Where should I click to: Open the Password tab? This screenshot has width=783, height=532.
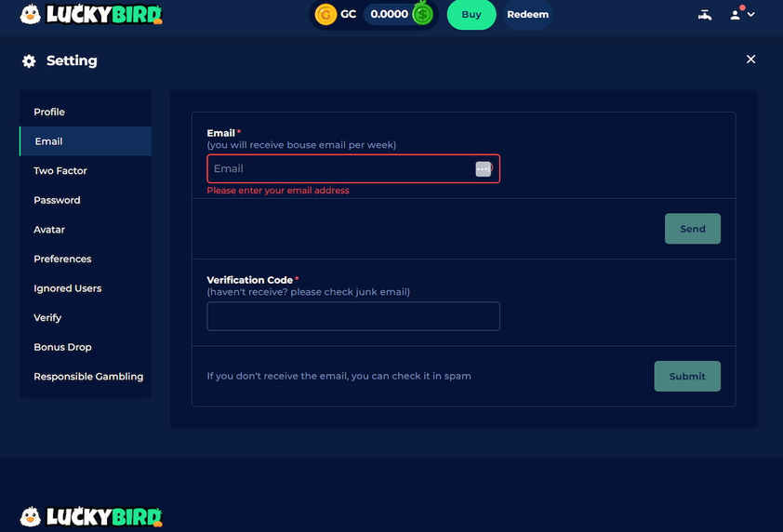86,200
